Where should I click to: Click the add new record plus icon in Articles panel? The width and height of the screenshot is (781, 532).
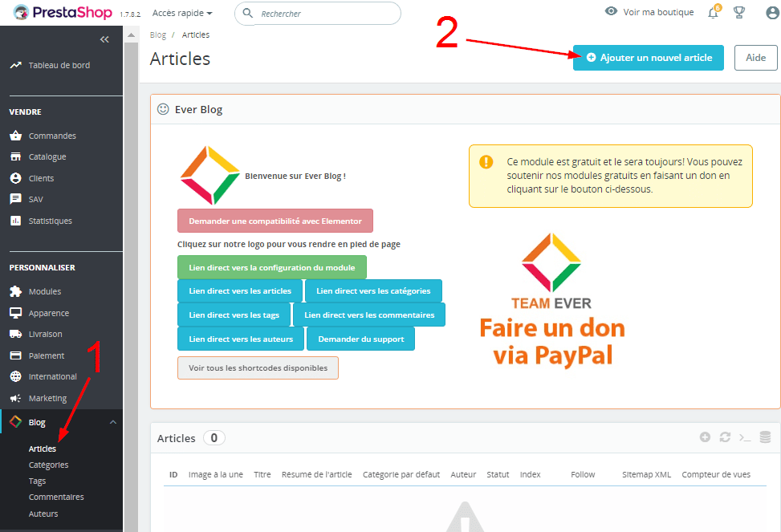[705, 437]
